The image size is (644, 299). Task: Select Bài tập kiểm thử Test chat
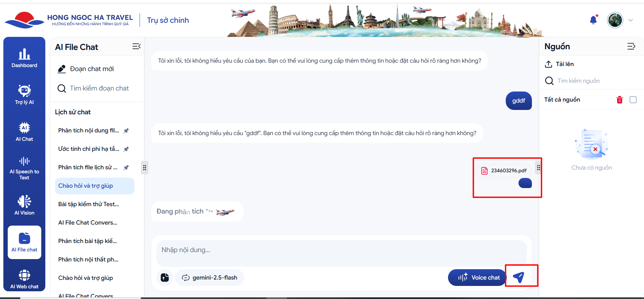89,204
